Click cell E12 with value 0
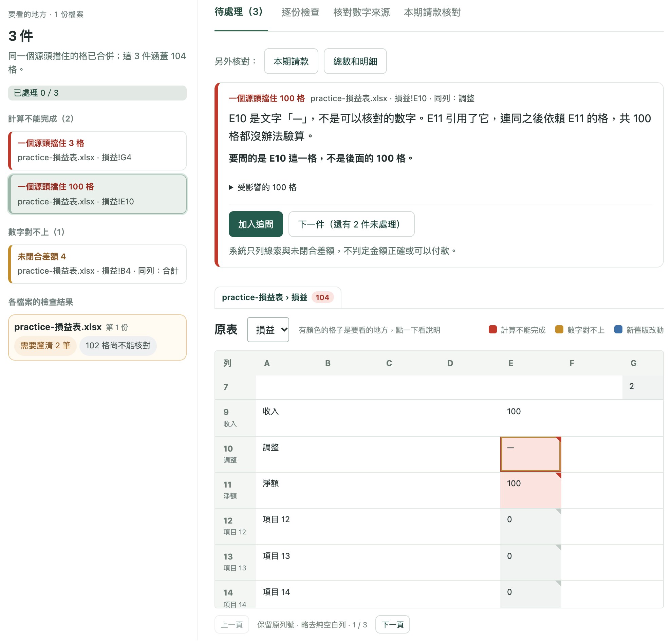 (530, 527)
